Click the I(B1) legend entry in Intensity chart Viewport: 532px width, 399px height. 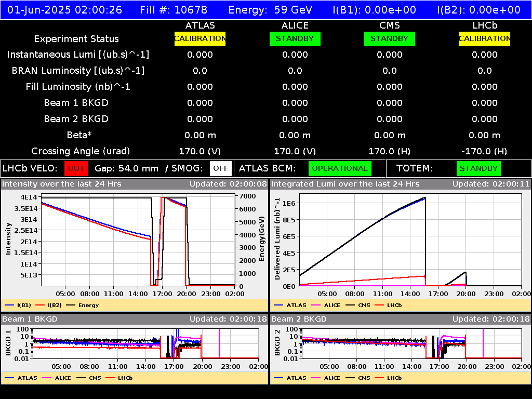point(18,305)
